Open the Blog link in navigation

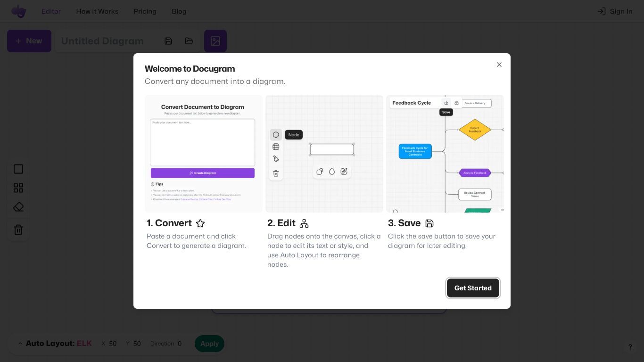pyautogui.click(x=179, y=11)
